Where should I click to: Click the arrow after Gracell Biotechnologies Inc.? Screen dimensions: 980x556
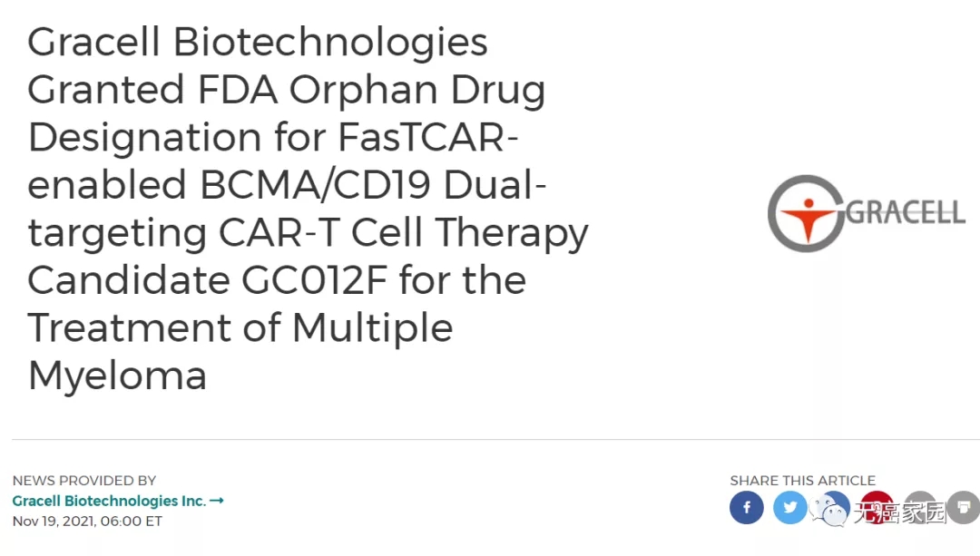215,500
